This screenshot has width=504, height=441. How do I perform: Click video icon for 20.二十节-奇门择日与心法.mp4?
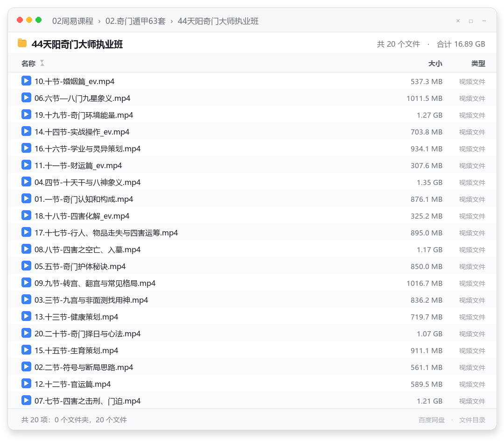tap(26, 333)
